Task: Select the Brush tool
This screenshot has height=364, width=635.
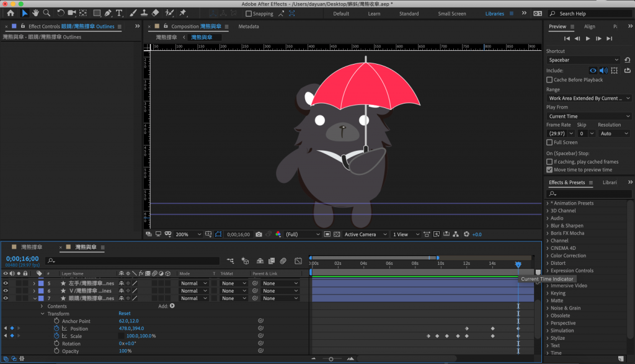Action: point(133,13)
